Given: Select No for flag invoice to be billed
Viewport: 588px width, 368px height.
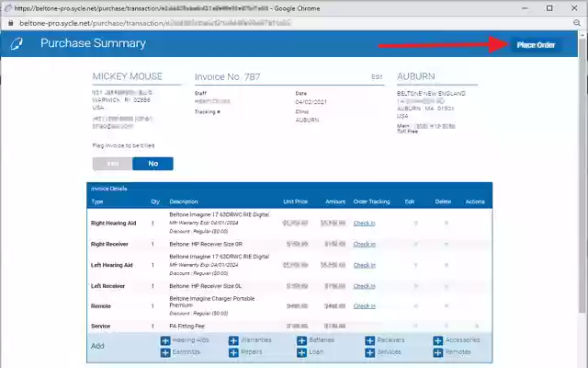Looking at the screenshot, I should click(153, 164).
